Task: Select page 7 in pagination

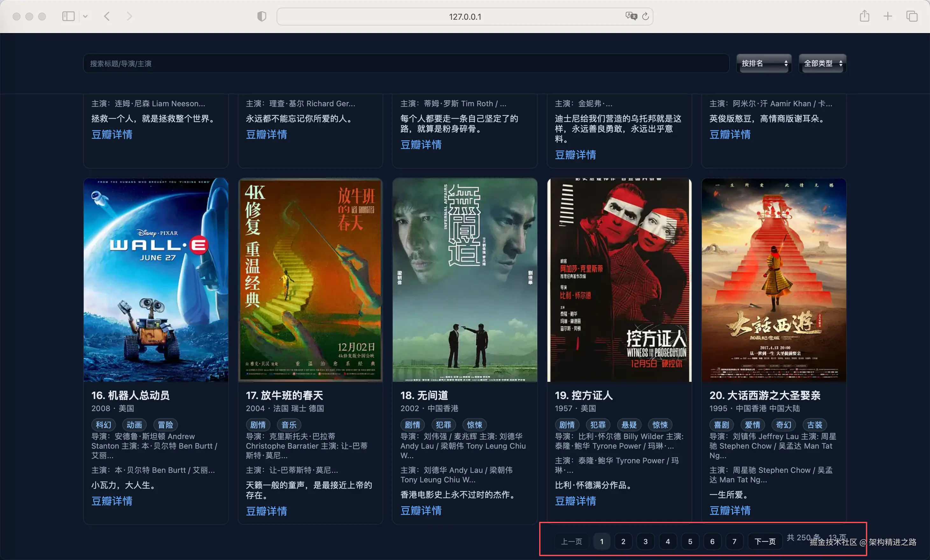Action: [734, 542]
